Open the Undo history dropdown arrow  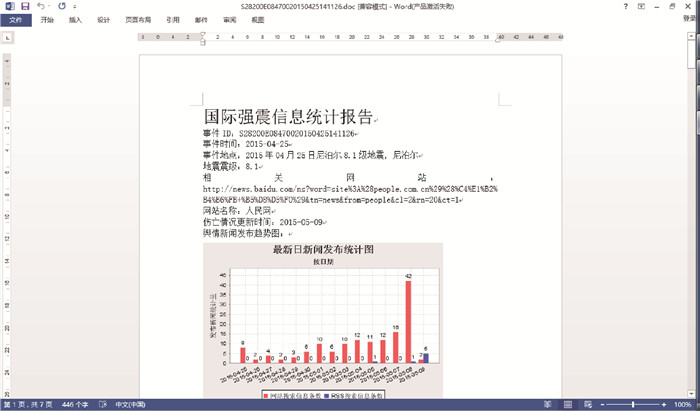click(50, 6)
